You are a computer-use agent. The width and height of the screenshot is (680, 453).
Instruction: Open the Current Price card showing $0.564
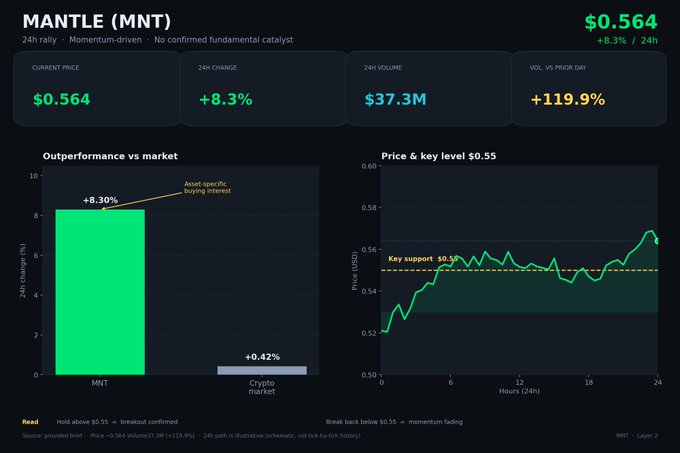(97, 88)
